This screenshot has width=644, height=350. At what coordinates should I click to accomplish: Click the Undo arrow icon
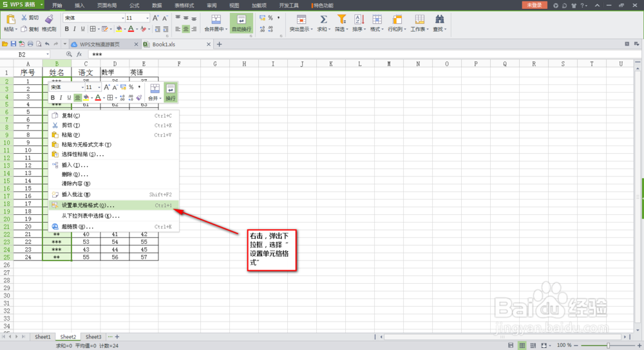click(47, 44)
